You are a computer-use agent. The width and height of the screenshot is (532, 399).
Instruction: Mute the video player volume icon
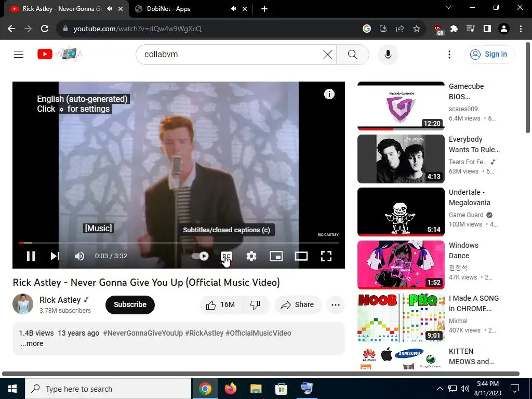tap(79, 256)
